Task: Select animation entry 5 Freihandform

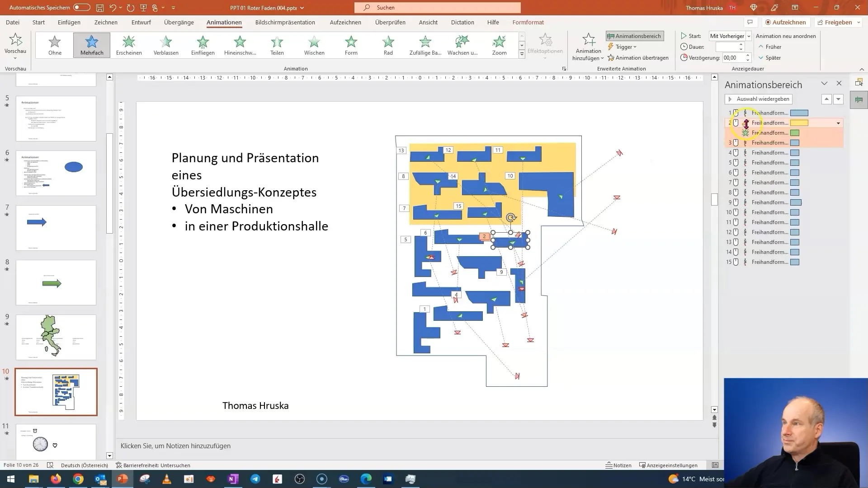Action: tap(784, 163)
